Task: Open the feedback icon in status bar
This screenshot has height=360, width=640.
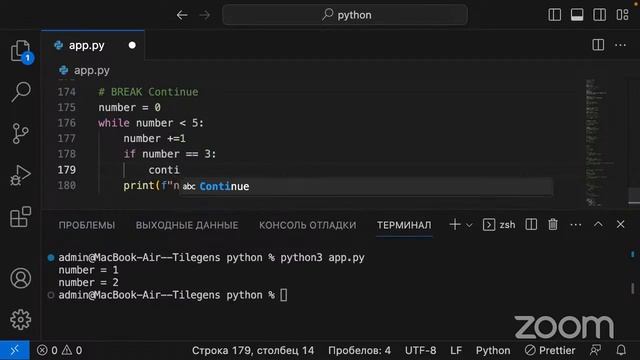Action: coord(596,350)
